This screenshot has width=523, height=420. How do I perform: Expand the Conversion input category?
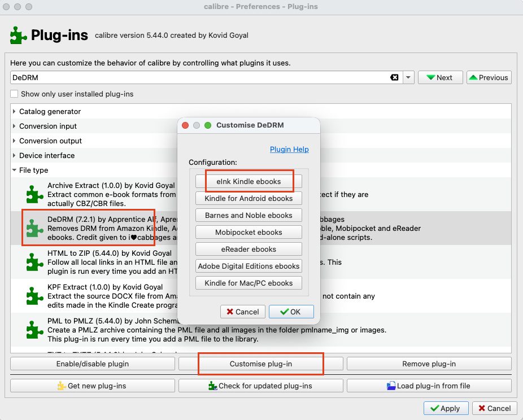pos(14,126)
